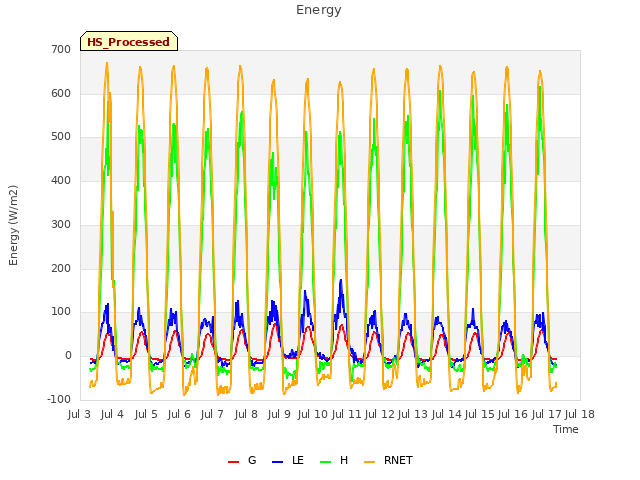Image resolution: width=640 pixels, height=480 pixels.
Task: Click the Jul 9 x-axis tick label
Action: pos(279,414)
